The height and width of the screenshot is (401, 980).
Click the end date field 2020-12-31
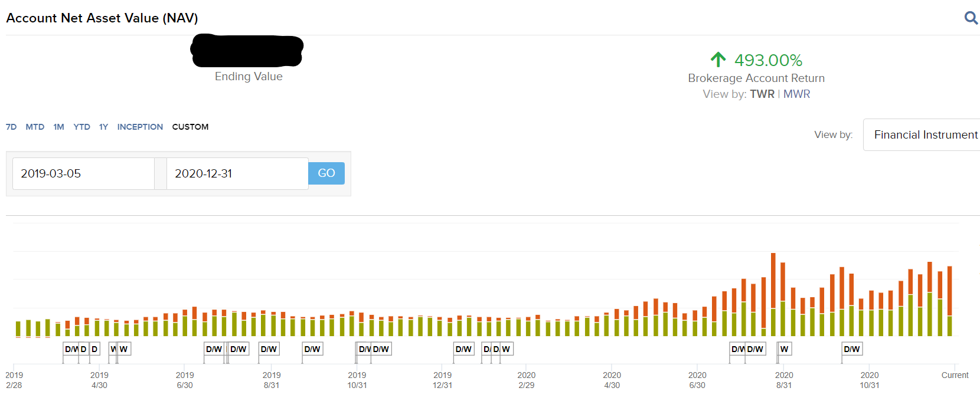[x=237, y=173]
